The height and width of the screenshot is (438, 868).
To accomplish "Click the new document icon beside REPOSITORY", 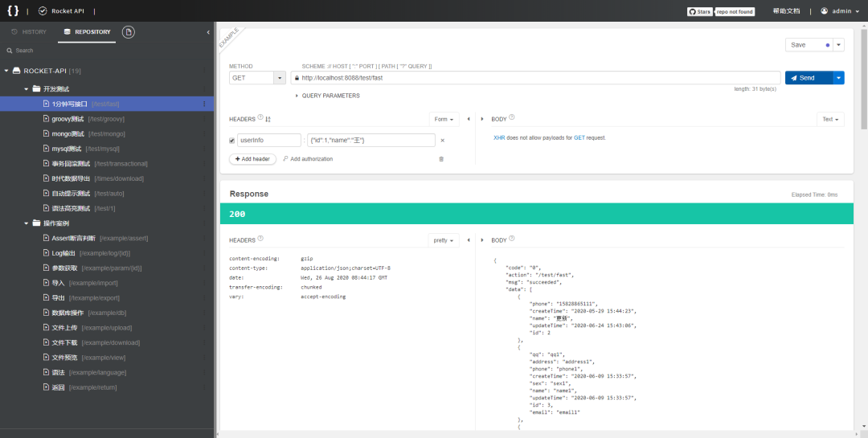I will [129, 32].
